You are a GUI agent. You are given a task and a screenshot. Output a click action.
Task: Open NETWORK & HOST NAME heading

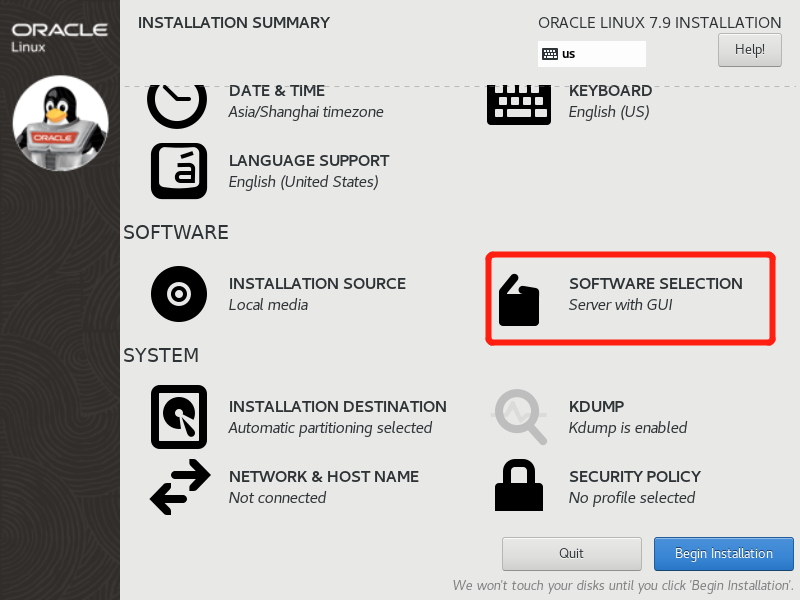coord(323,477)
